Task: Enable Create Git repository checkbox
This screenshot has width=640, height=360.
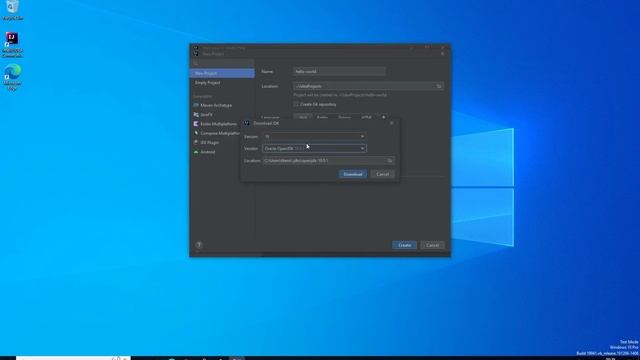Action: coord(296,104)
